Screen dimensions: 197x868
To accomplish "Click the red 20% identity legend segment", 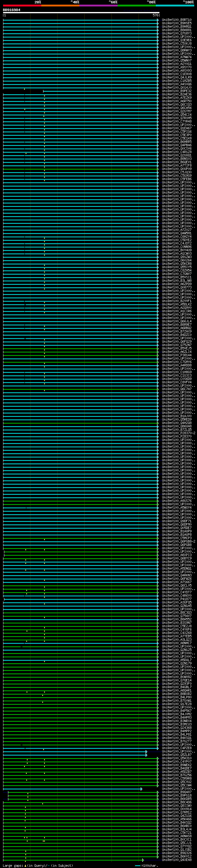I will 22,6.
